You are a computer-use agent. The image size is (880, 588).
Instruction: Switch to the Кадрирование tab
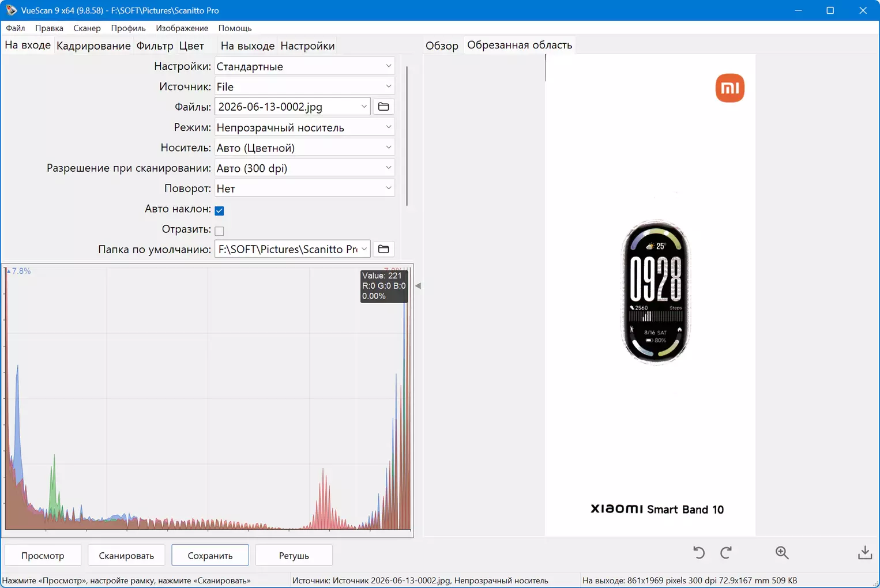pos(93,46)
